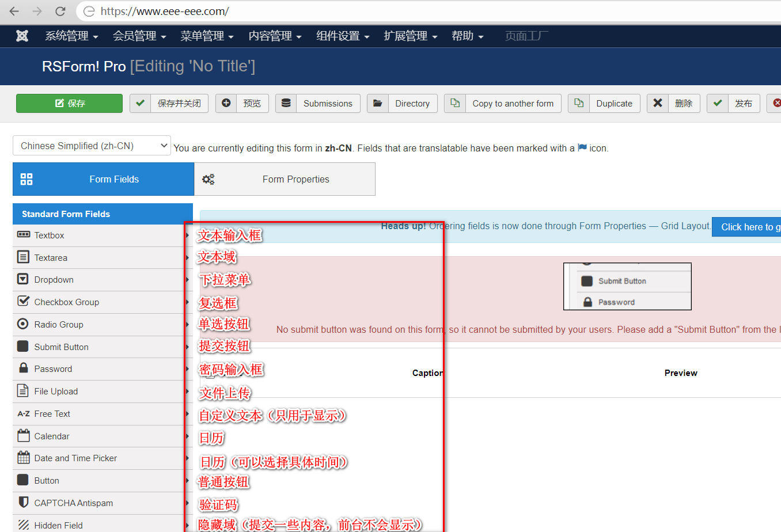Click the Date and Time Picker icon
This screenshot has height=532, width=781.
coord(24,458)
